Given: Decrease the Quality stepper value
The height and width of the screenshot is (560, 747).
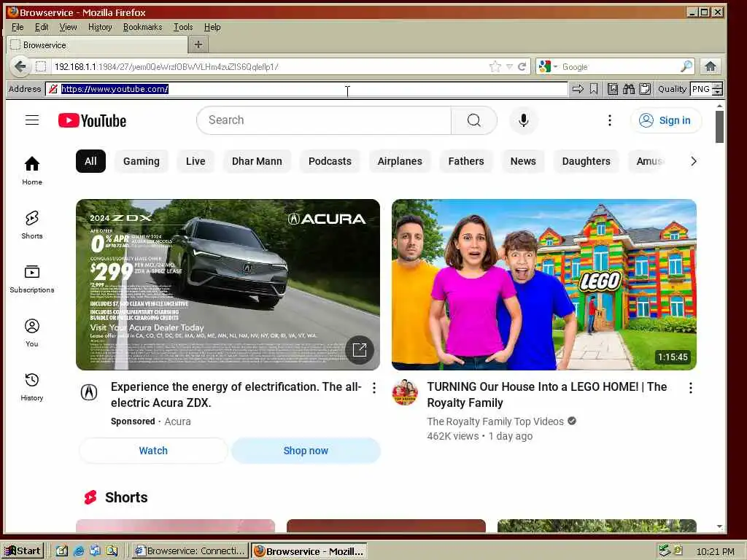Looking at the screenshot, I should (x=719, y=93).
